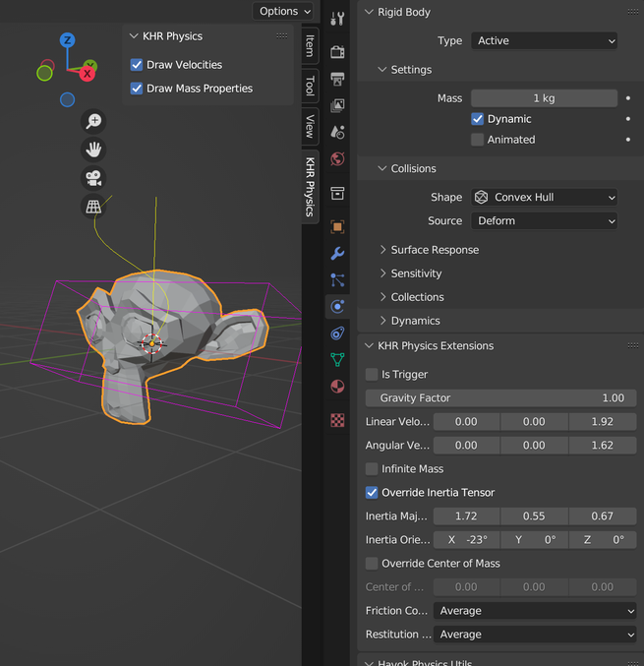The width and height of the screenshot is (644, 666).
Task: Open the Friction Combine dropdown
Action: 535,611
